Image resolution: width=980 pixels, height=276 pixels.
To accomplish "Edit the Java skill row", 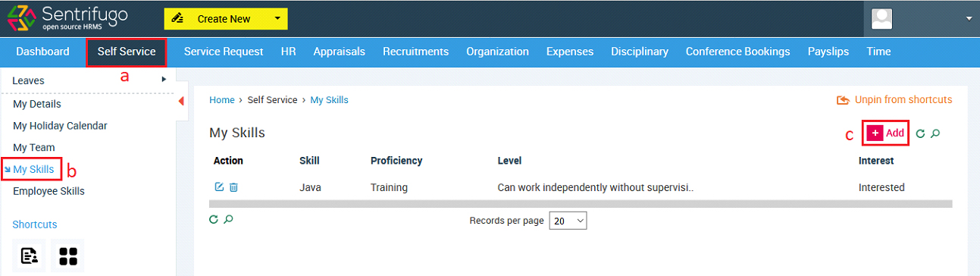I will point(219,187).
